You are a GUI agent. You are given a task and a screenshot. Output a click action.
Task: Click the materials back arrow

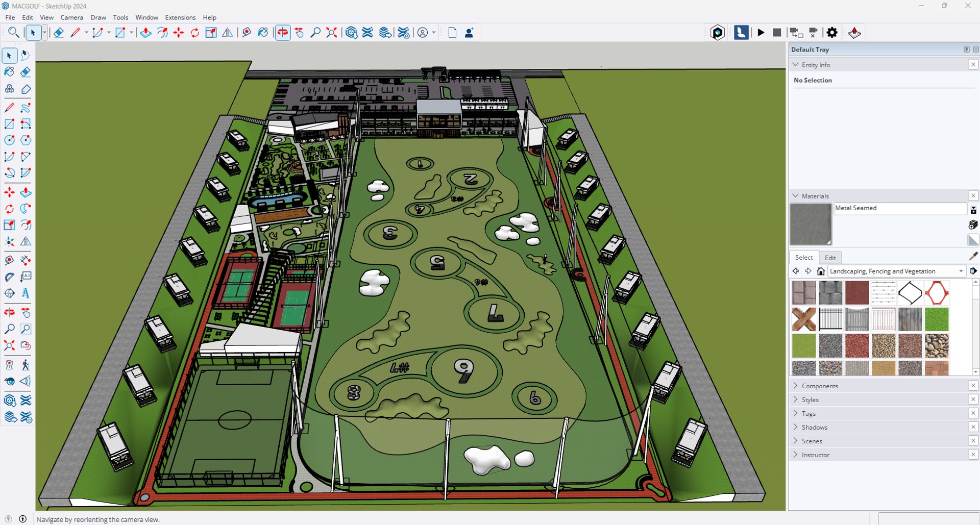pyautogui.click(x=796, y=271)
